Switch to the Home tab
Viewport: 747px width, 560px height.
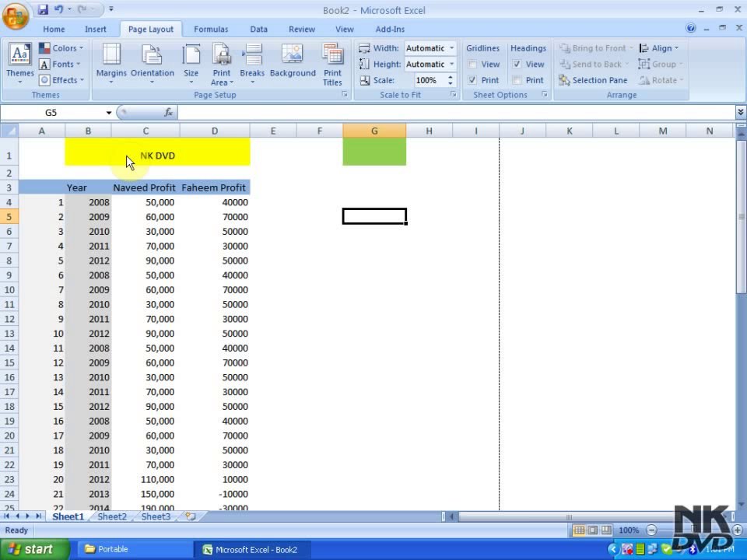coord(54,29)
